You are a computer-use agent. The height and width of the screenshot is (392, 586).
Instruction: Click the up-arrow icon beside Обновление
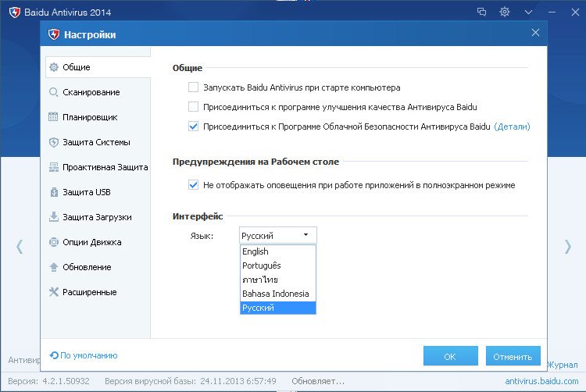54,267
